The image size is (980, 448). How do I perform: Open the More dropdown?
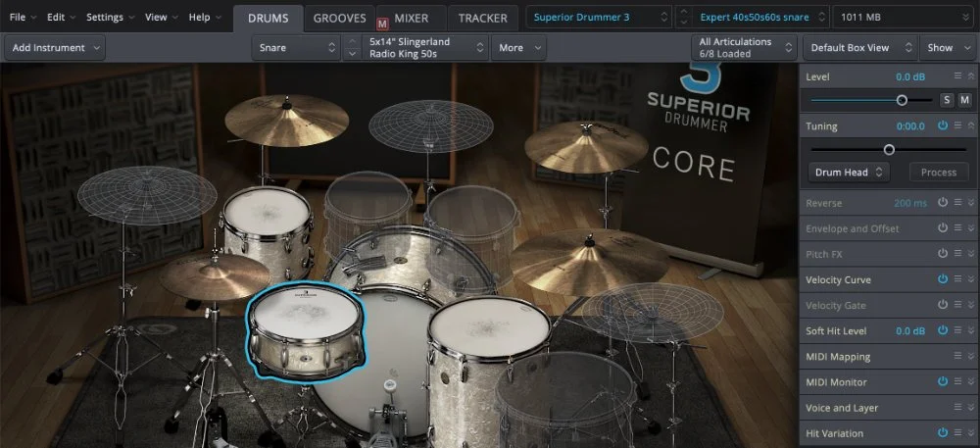(x=518, y=47)
